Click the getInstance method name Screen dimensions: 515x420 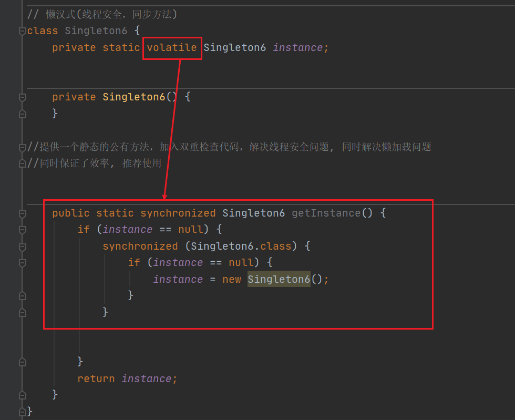point(326,213)
